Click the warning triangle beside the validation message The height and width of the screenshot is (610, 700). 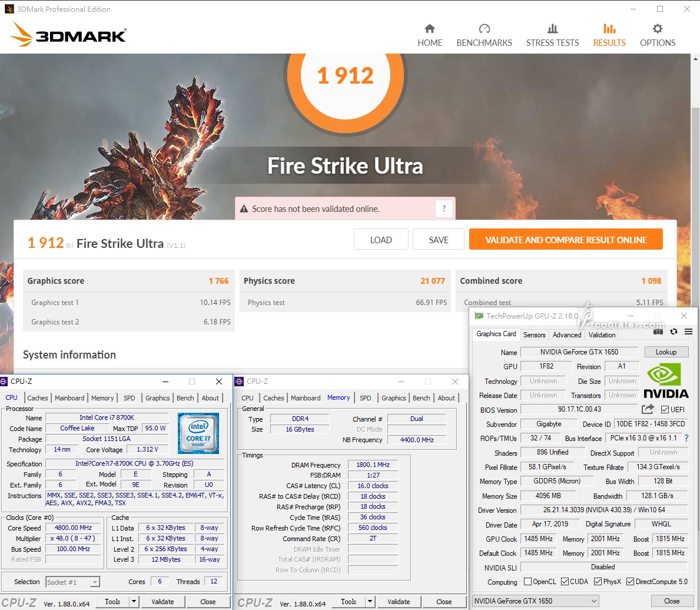tap(244, 209)
